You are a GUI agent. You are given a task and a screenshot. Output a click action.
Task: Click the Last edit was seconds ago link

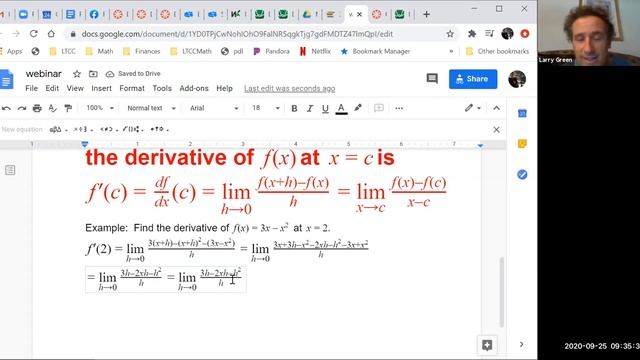click(x=289, y=89)
